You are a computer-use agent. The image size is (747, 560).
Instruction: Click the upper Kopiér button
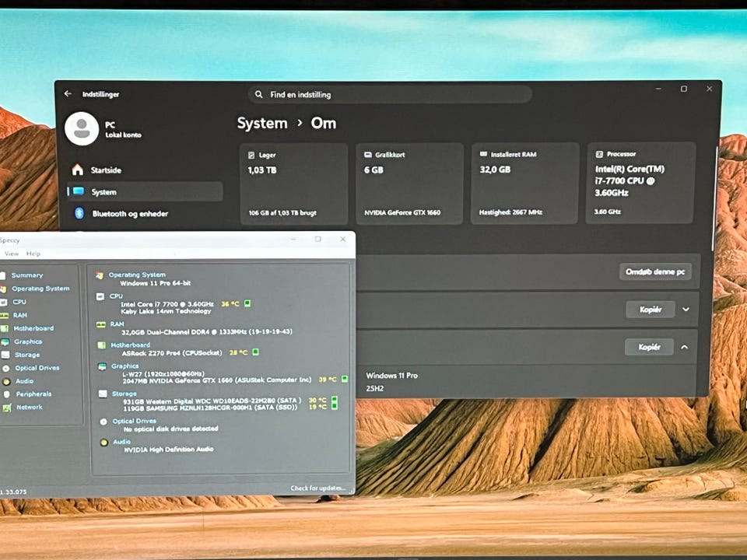pyautogui.click(x=651, y=310)
